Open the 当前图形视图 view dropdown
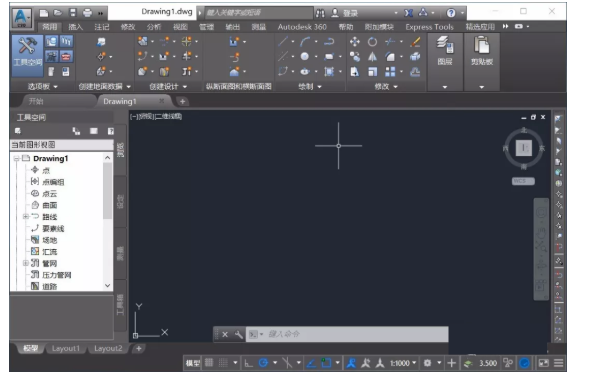The width and height of the screenshot is (592, 375). 62,145
